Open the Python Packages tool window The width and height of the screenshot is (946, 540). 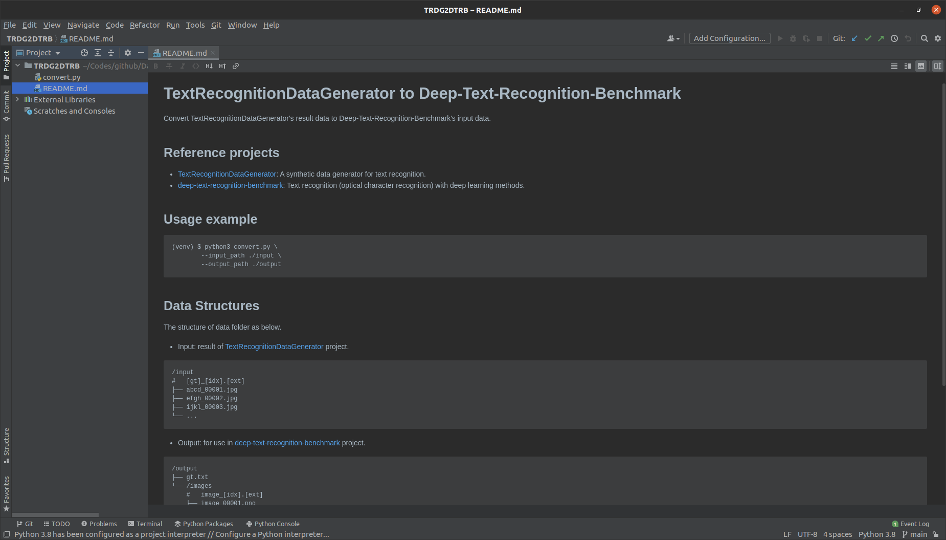203,524
